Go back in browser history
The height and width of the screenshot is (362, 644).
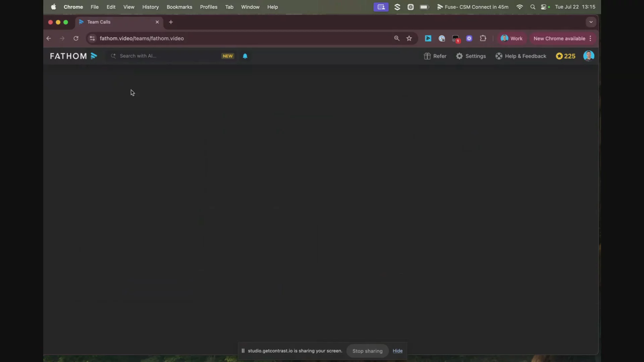pyautogui.click(x=49, y=38)
